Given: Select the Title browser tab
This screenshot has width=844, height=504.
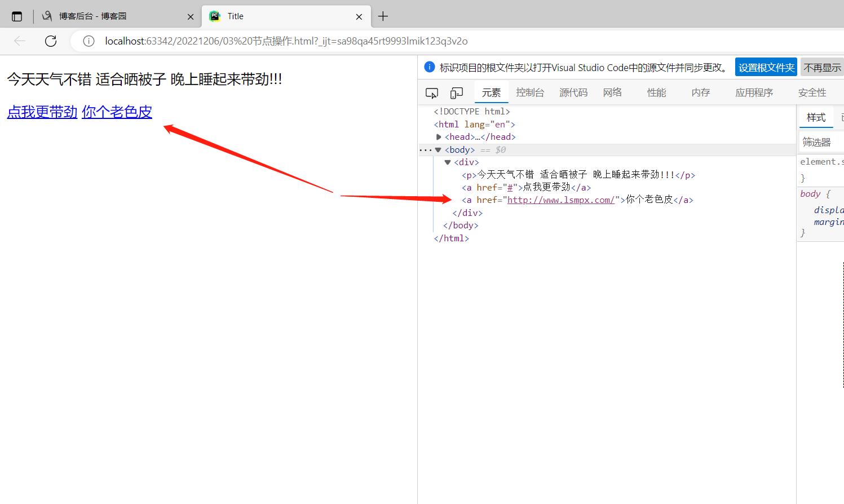Looking at the screenshot, I should tap(286, 16).
